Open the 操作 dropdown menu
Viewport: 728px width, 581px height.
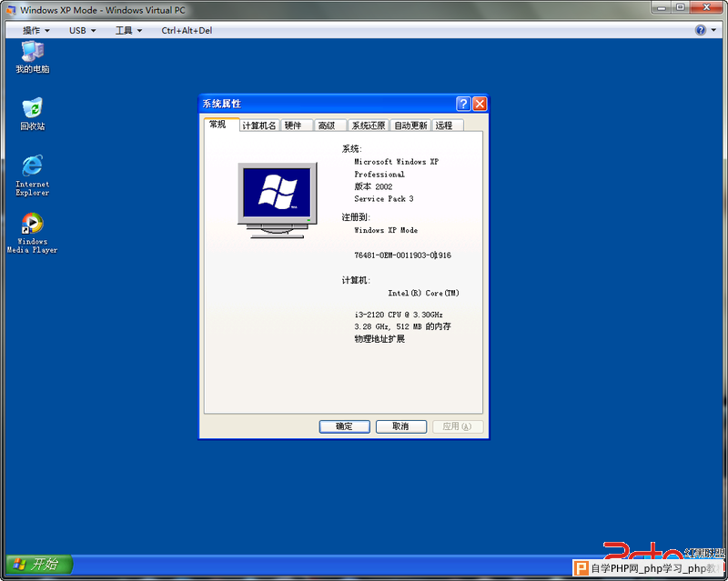click(35, 31)
